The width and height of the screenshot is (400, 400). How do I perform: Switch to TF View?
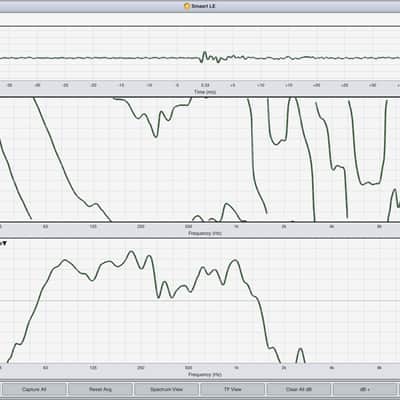pos(233,389)
